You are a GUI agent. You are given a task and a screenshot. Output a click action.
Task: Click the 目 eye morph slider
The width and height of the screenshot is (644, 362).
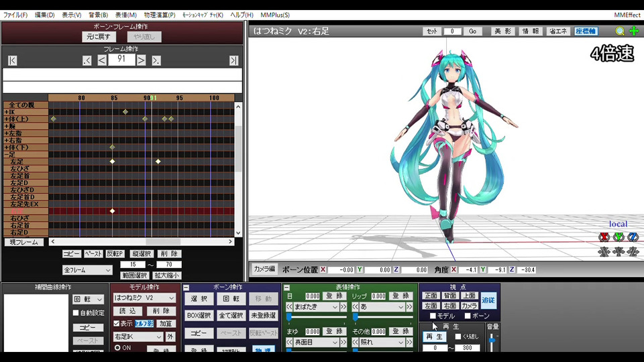click(x=316, y=317)
